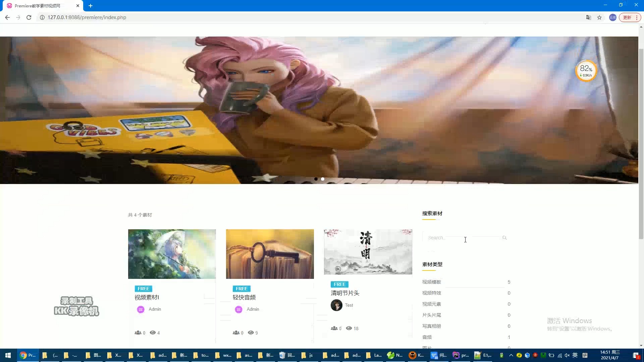644x362 pixels.
Task: Filter by 音频 category
Action: [x=427, y=337]
